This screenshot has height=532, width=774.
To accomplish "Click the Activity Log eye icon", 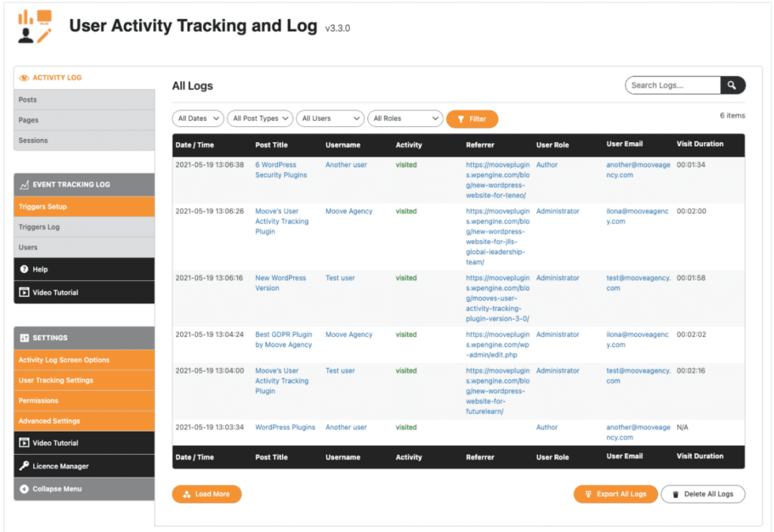I will [x=24, y=77].
